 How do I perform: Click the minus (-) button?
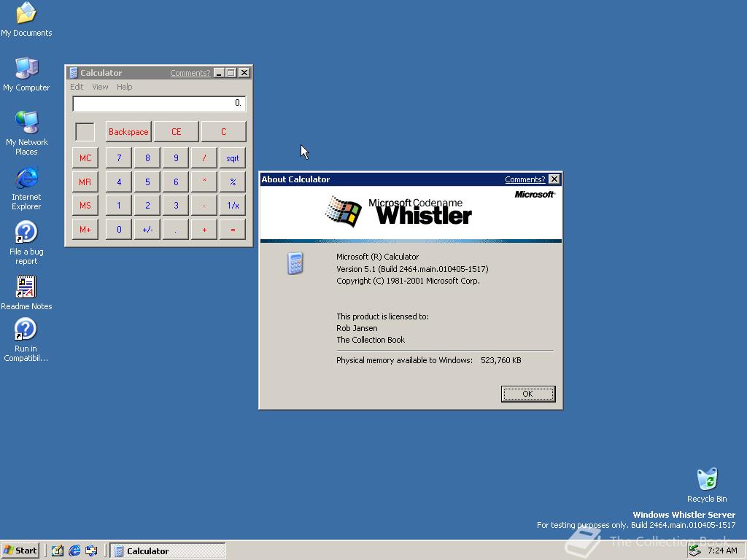point(204,205)
